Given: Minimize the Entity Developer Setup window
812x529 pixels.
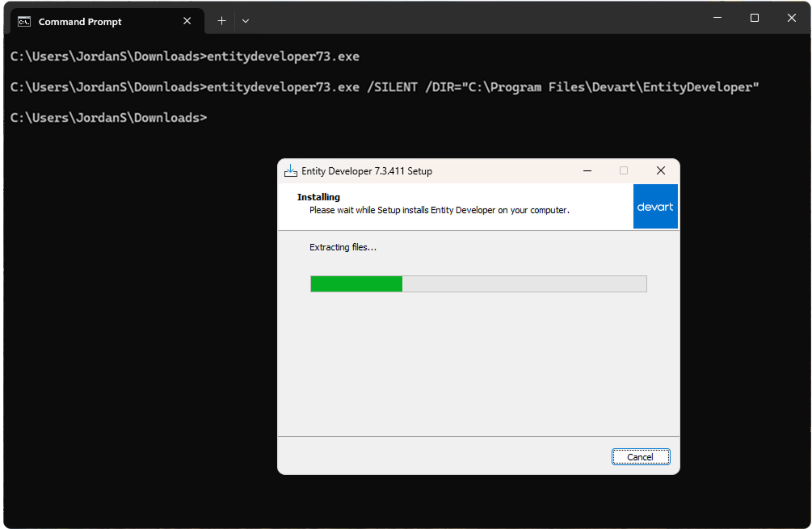Looking at the screenshot, I should click(x=587, y=170).
